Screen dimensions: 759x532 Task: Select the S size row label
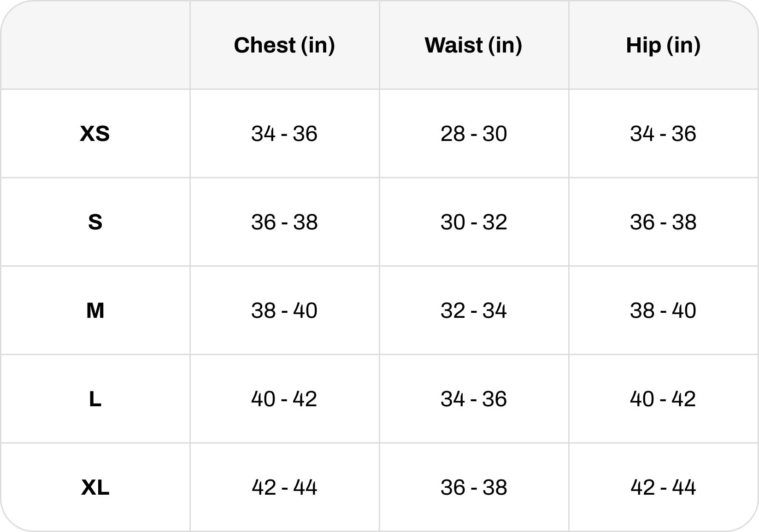95,222
